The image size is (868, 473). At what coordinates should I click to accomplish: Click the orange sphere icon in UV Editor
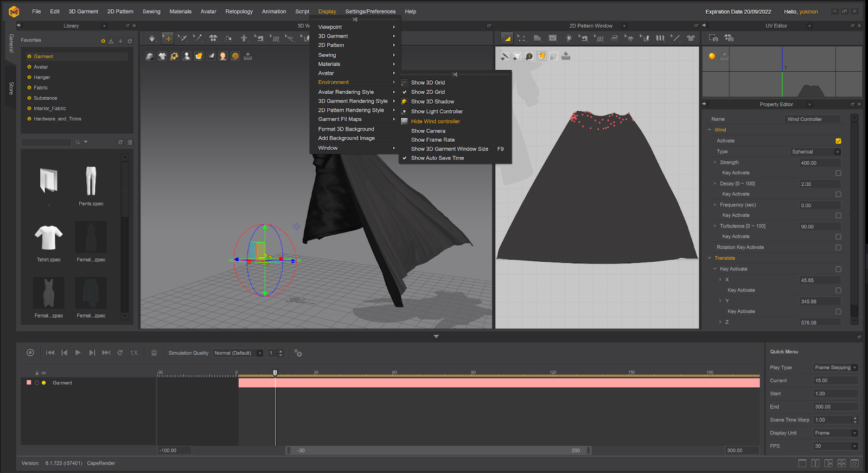(x=712, y=56)
